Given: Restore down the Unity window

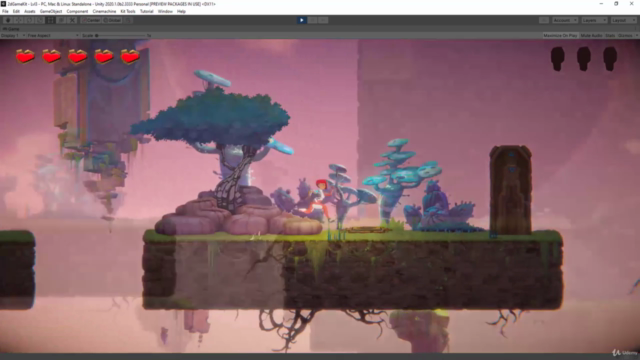Looking at the screenshot, I should click(616, 4).
